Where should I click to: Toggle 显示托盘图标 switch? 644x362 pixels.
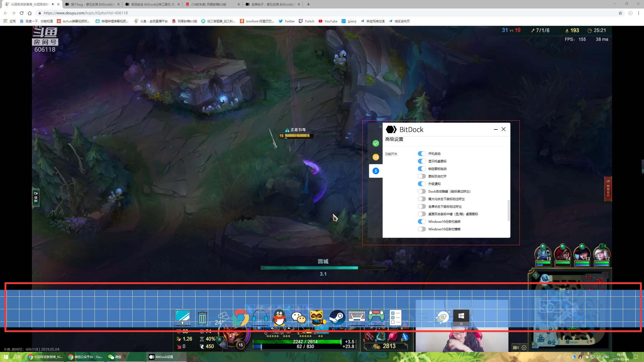point(422,161)
